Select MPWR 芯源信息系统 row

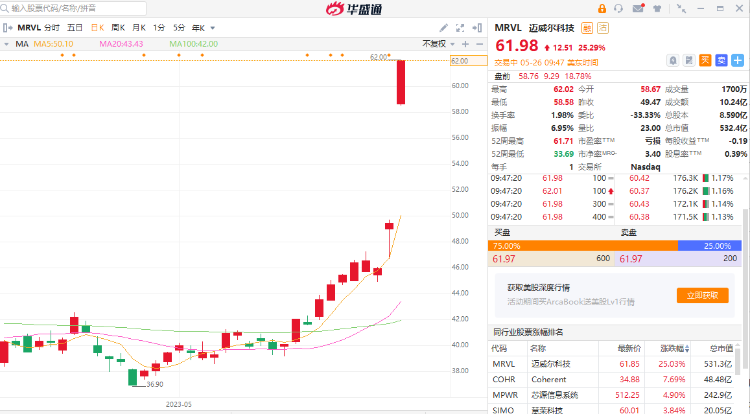click(612, 395)
